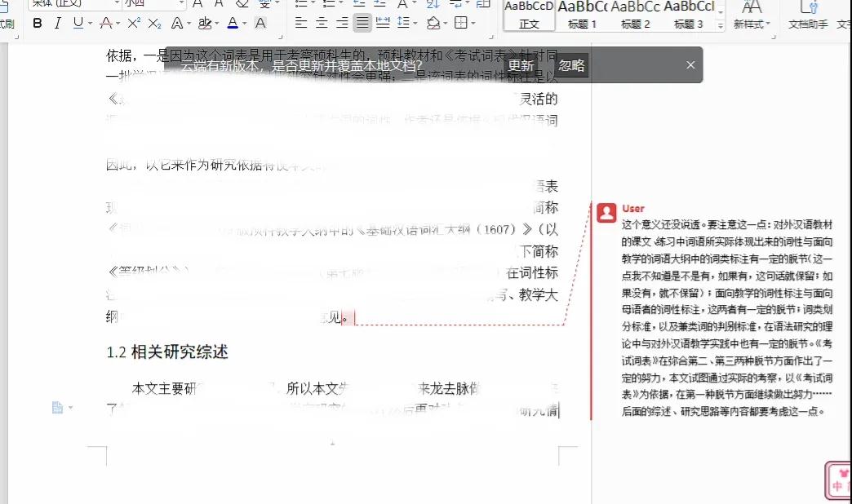Viewport: 852px width, 504px height.
Task: Toggle italic text formatting
Action: [x=58, y=23]
